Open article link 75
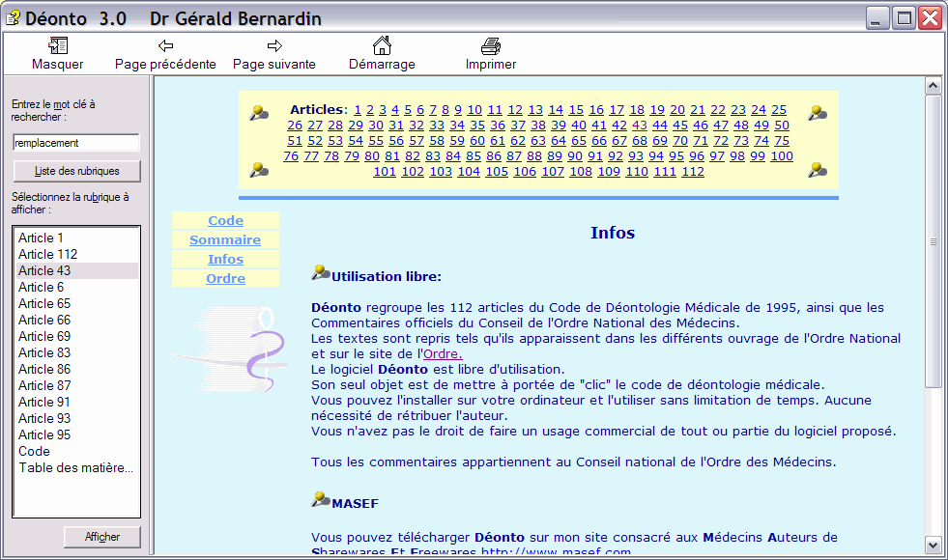Image resolution: width=948 pixels, height=560 pixels. [782, 141]
